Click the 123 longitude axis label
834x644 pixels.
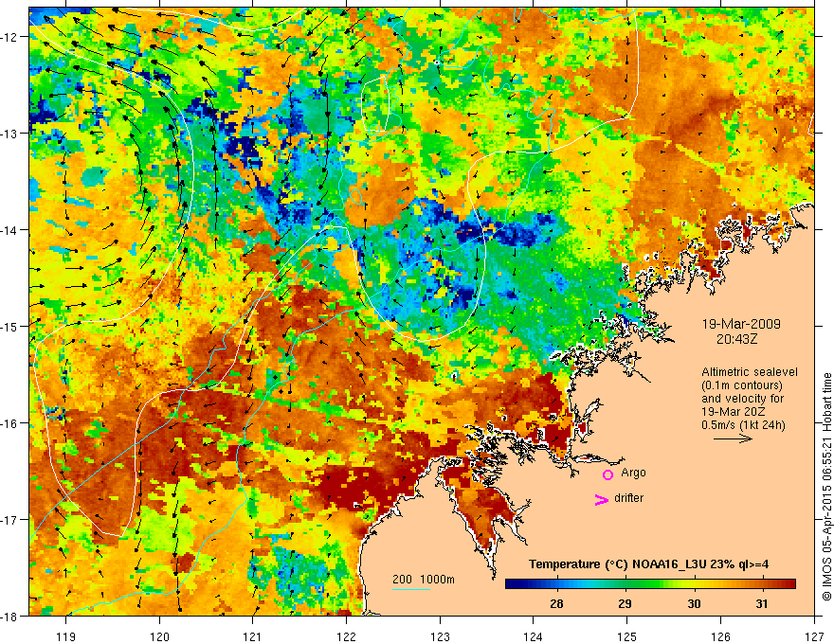[x=440, y=636]
